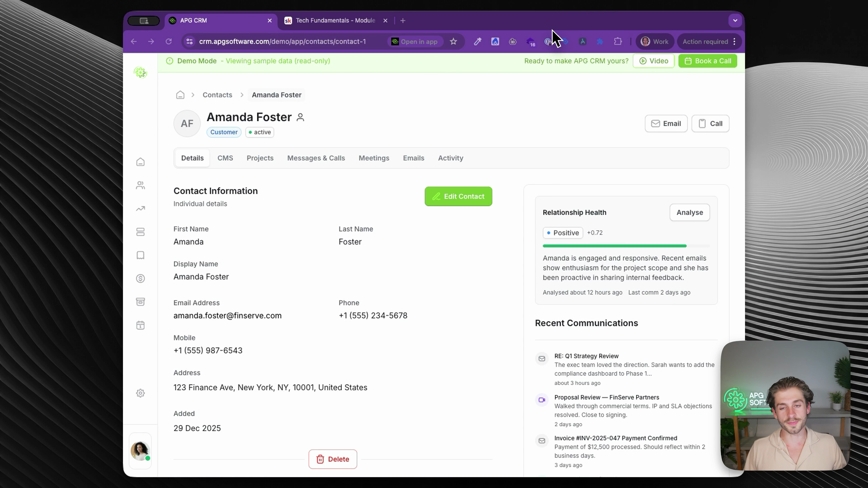Viewport: 868px width, 488px height.
Task: Open the browser three-dot menu
Action: click(735, 41)
